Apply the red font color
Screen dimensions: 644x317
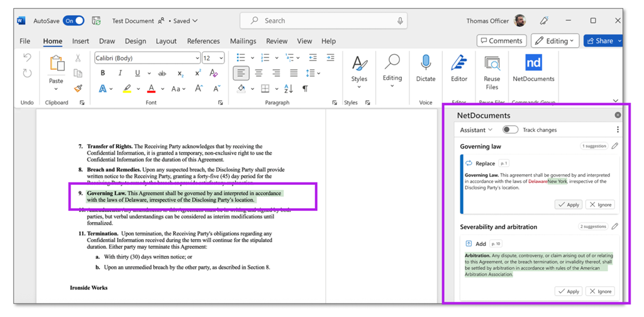(152, 89)
